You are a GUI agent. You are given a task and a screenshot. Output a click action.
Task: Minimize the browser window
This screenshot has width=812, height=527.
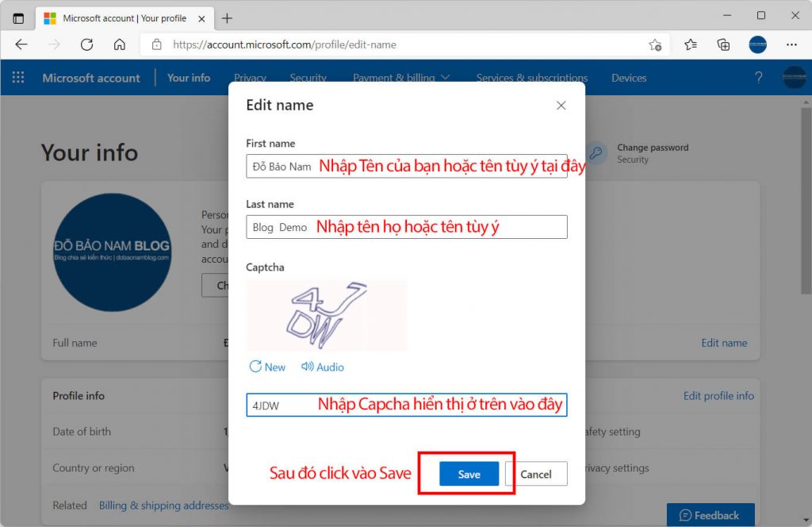pyautogui.click(x=727, y=16)
